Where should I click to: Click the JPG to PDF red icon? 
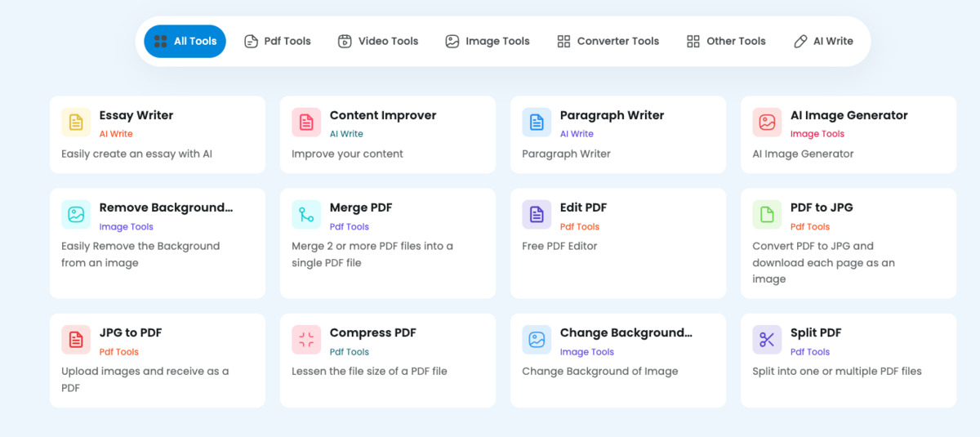tap(76, 340)
